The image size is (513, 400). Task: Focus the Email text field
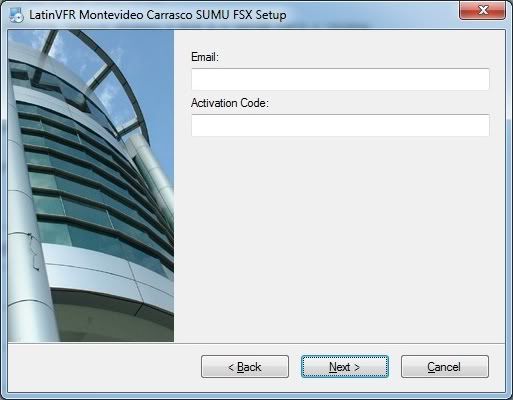pos(340,79)
